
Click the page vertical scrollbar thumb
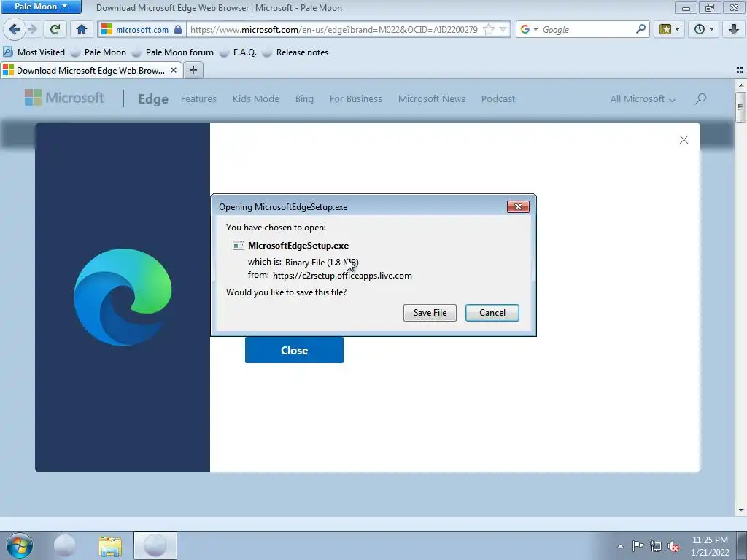(740, 107)
